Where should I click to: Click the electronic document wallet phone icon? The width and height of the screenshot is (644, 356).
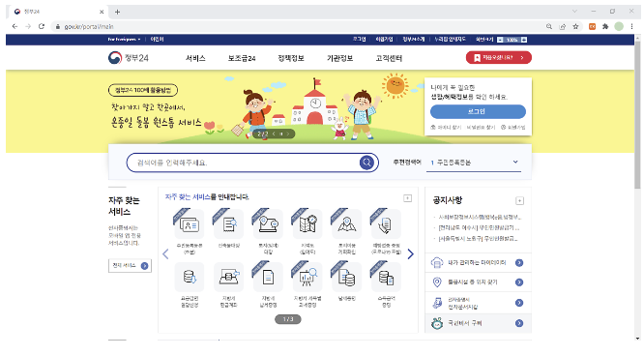tap(437, 303)
